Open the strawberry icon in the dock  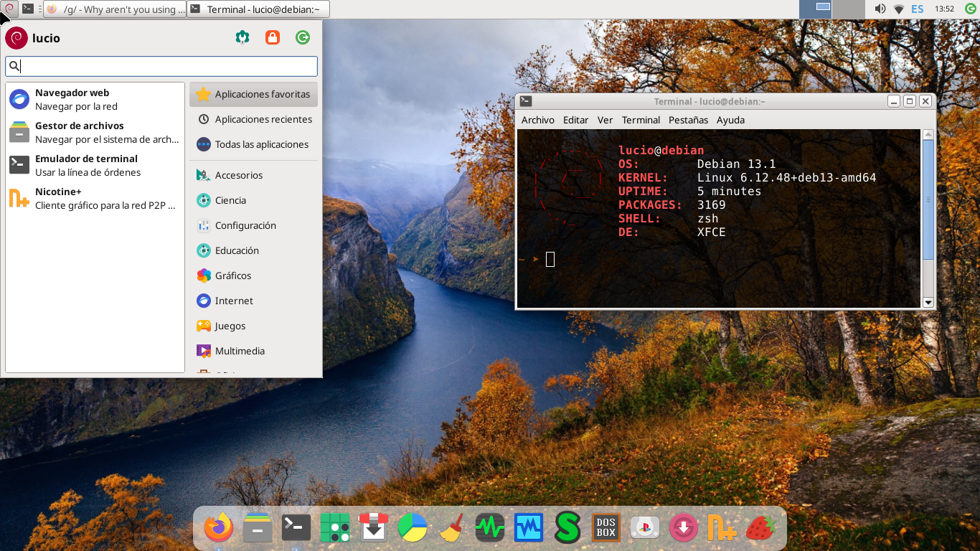[761, 528]
